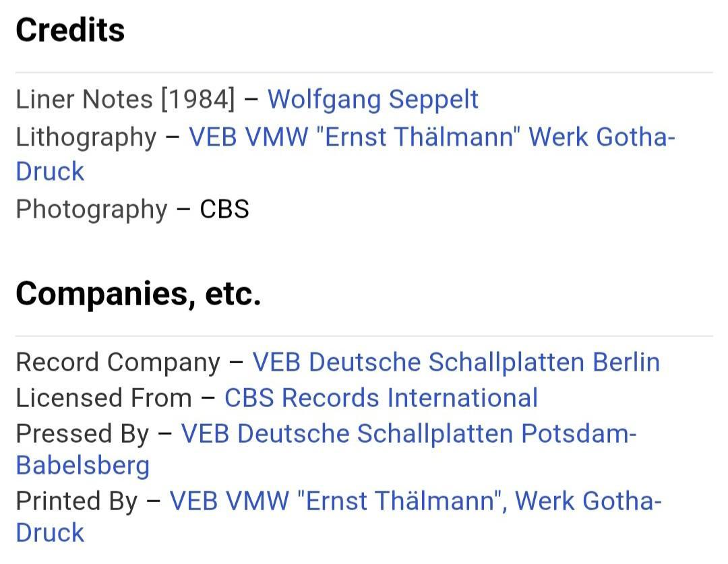This screenshot has width=728, height=564.
Task: Click the divider line under Credits heading
Action: point(364,72)
